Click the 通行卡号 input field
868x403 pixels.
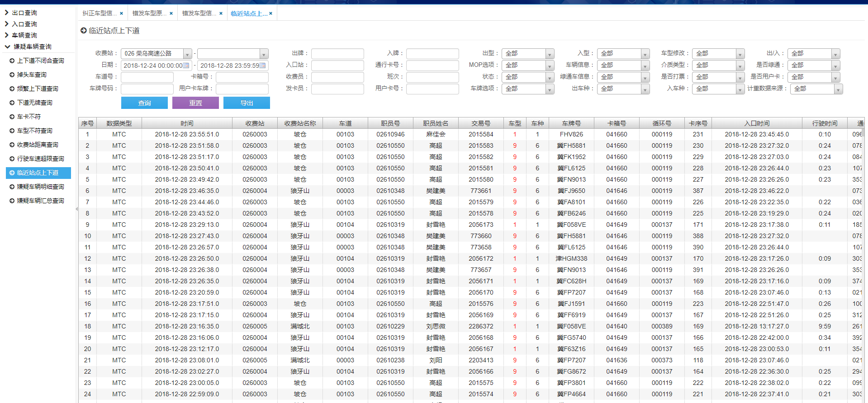click(x=432, y=66)
